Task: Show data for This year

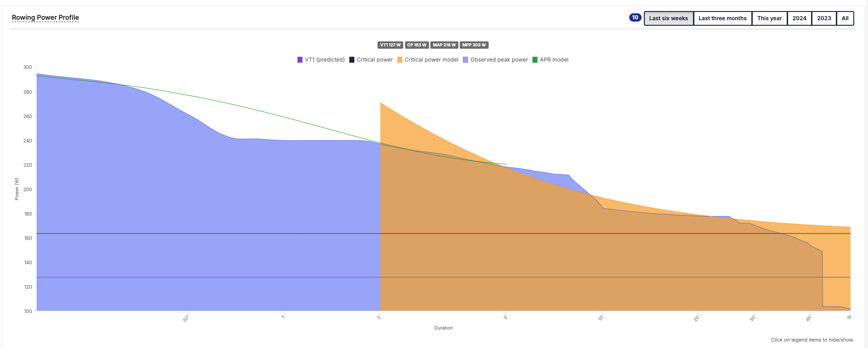Action: (x=769, y=18)
